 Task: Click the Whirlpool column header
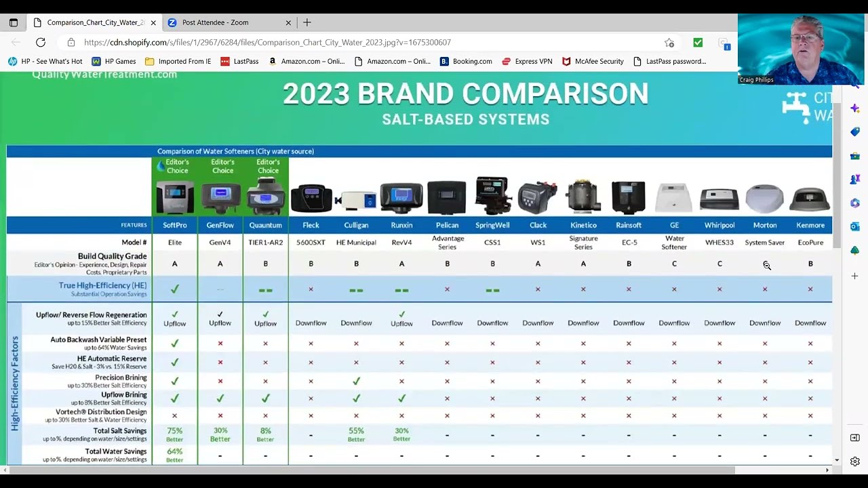tap(719, 225)
